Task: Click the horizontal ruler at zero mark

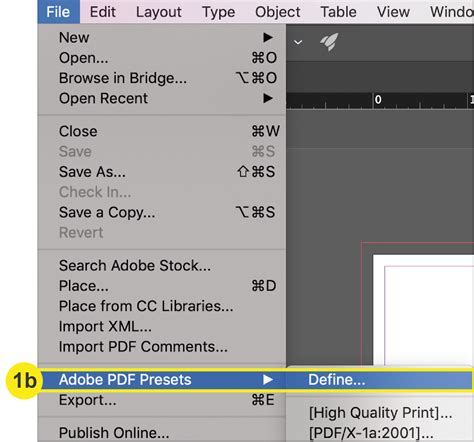Action: tap(378, 100)
